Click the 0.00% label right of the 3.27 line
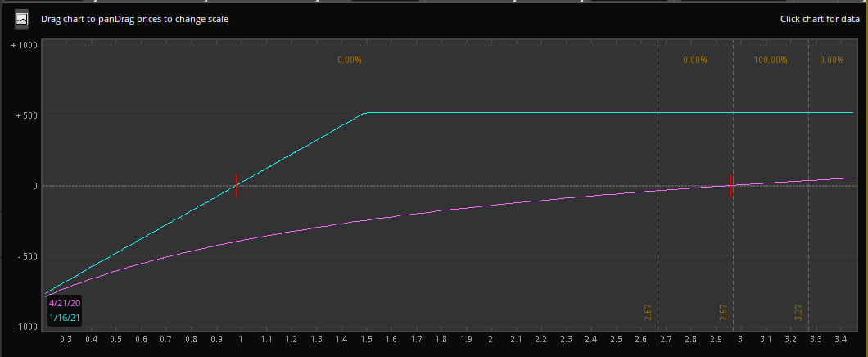The height and width of the screenshot is (357, 868). [x=832, y=60]
